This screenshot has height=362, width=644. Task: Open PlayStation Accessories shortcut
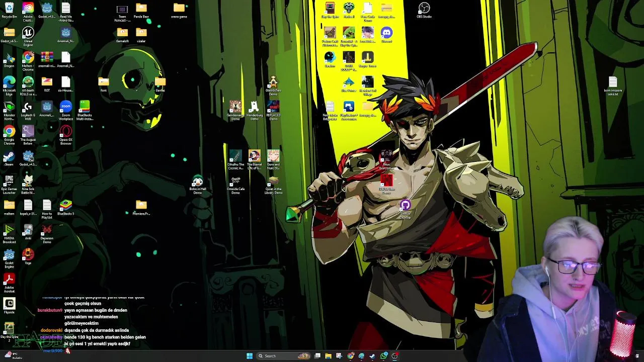[349, 111]
